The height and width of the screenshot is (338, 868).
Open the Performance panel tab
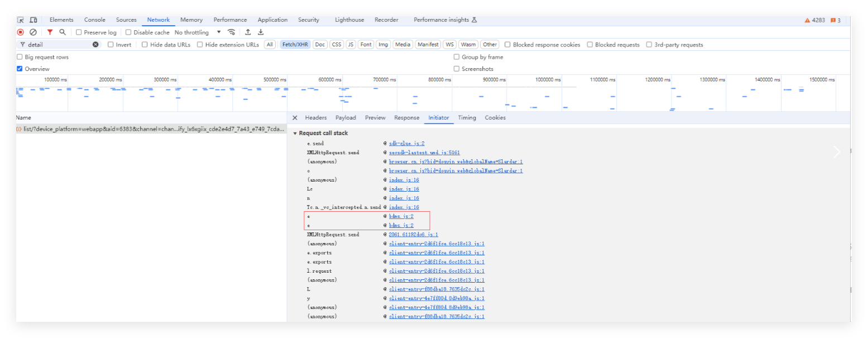pos(231,20)
